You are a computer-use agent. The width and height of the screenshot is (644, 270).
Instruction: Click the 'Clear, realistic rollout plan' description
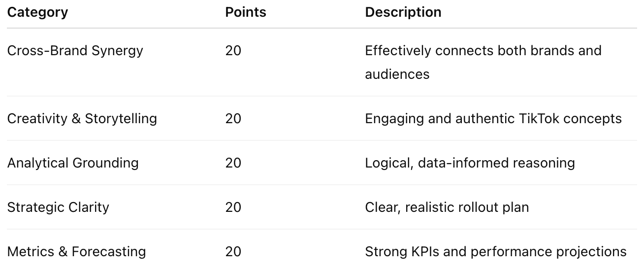point(447,207)
